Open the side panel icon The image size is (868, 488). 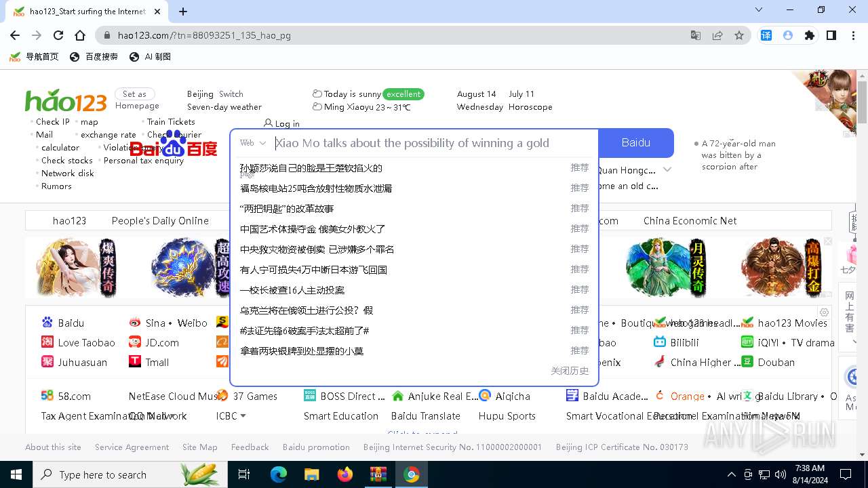[831, 35]
